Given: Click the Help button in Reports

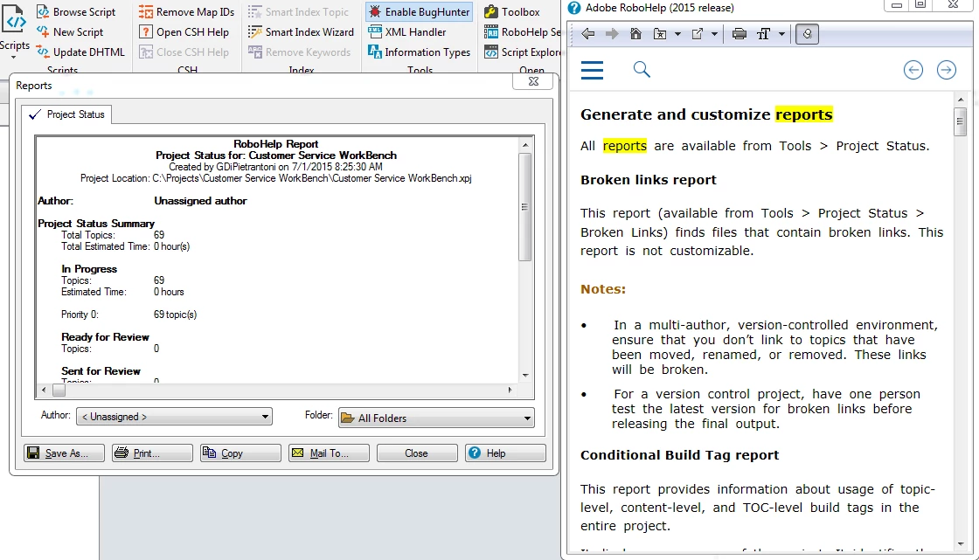Looking at the screenshot, I should (506, 453).
